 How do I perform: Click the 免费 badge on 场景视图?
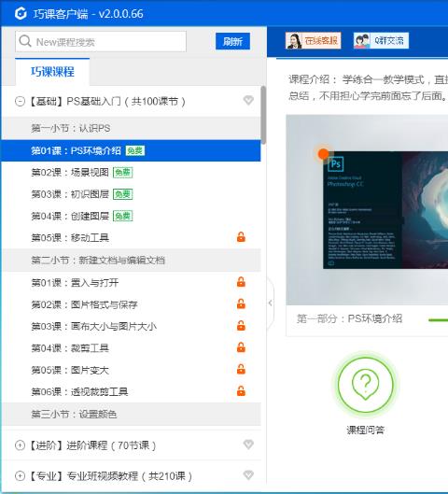coord(122,173)
